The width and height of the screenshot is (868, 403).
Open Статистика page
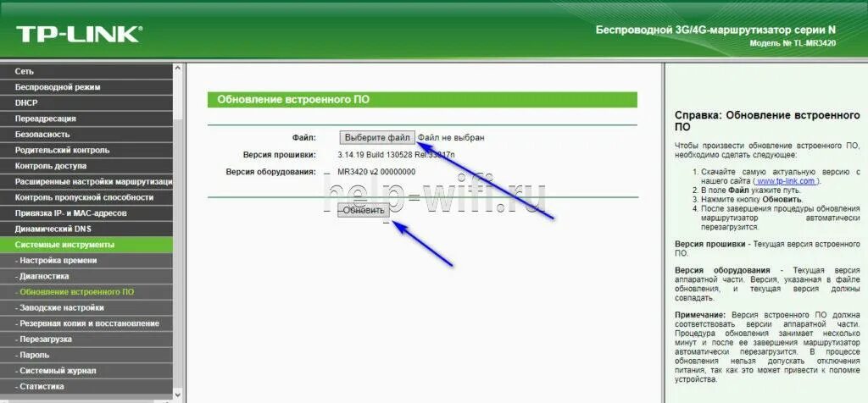click(x=86, y=386)
